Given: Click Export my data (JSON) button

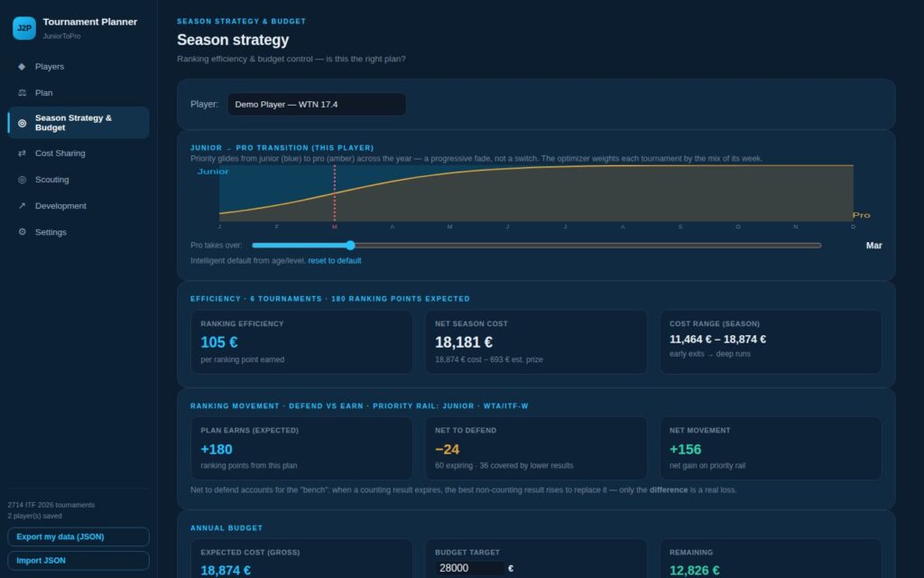Looking at the screenshot, I should pos(79,536).
